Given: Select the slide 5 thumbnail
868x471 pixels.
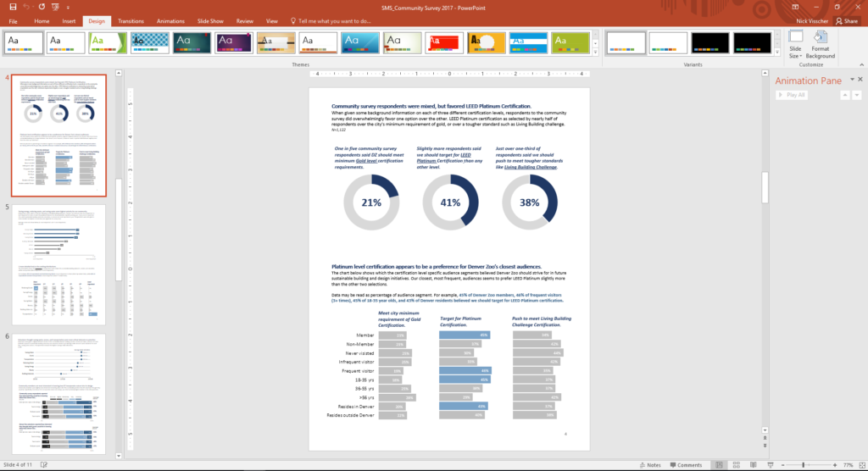Looking at the screenshot, I should coord(58,262).
